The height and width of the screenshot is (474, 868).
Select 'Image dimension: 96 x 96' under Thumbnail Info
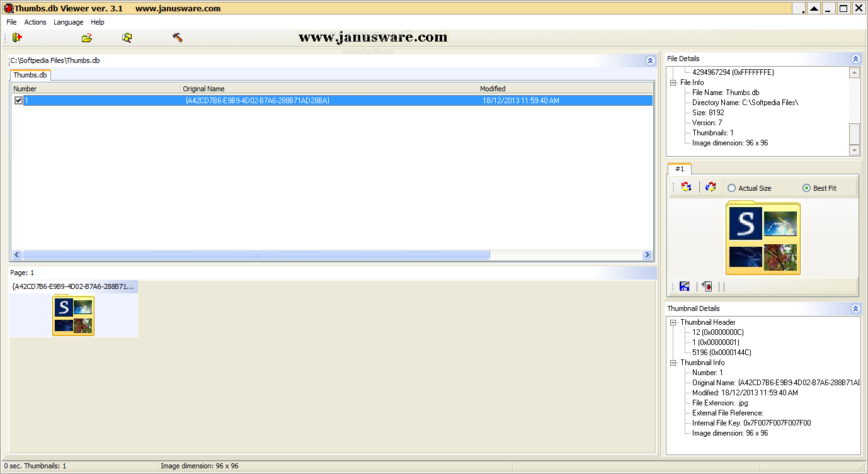[730, 433]
